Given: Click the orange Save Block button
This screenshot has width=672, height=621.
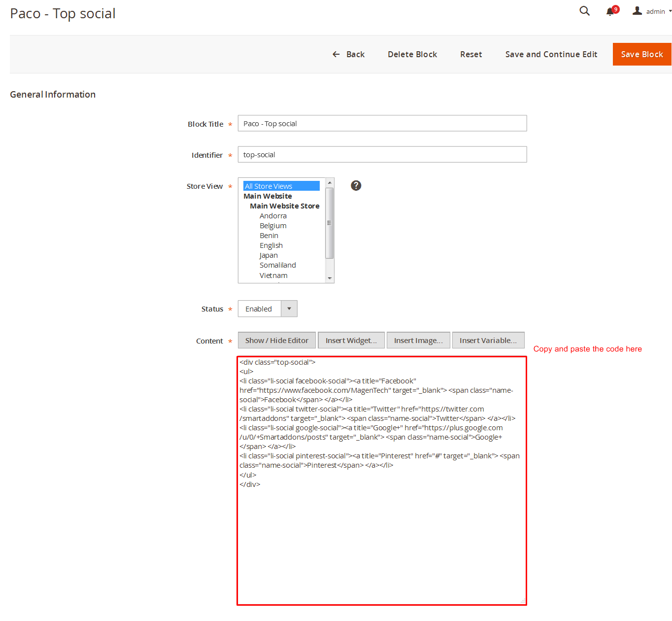Looking at the screenshot, I should (x=641, y=54).
